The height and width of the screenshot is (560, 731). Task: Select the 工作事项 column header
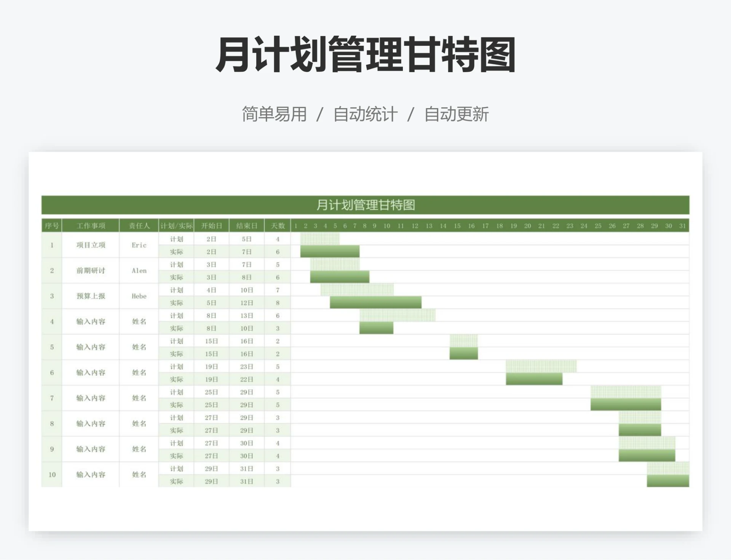pyautogui.click(x=91, y=225)
